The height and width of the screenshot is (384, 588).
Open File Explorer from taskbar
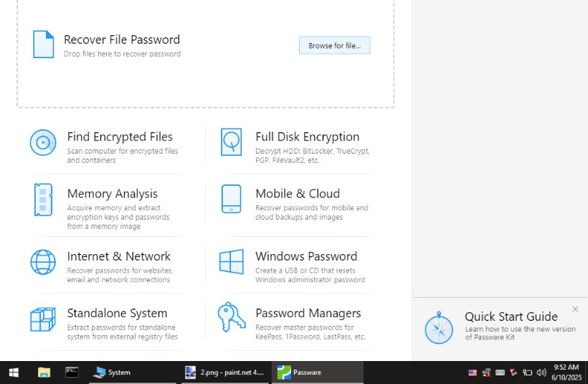pyautogui.click(x=44, y=373)
